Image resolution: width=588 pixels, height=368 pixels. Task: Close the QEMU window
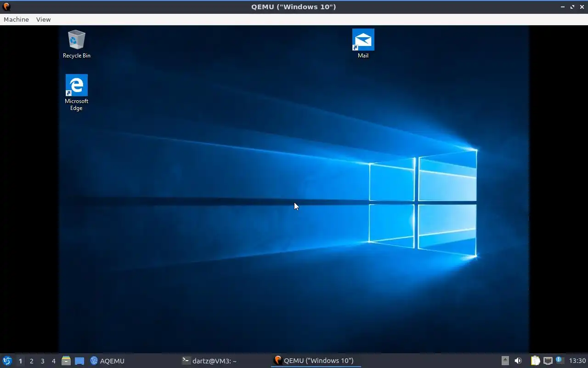click(582, 7)
